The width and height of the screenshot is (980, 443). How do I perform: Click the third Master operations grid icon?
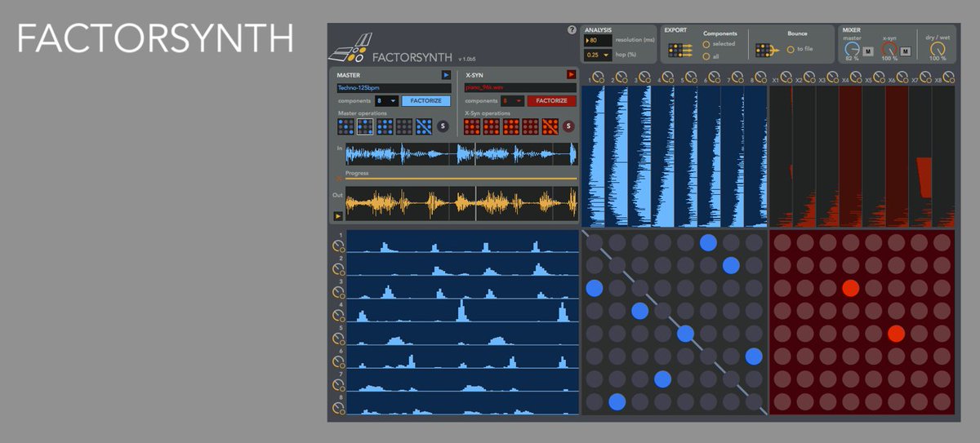coord(385,126)
